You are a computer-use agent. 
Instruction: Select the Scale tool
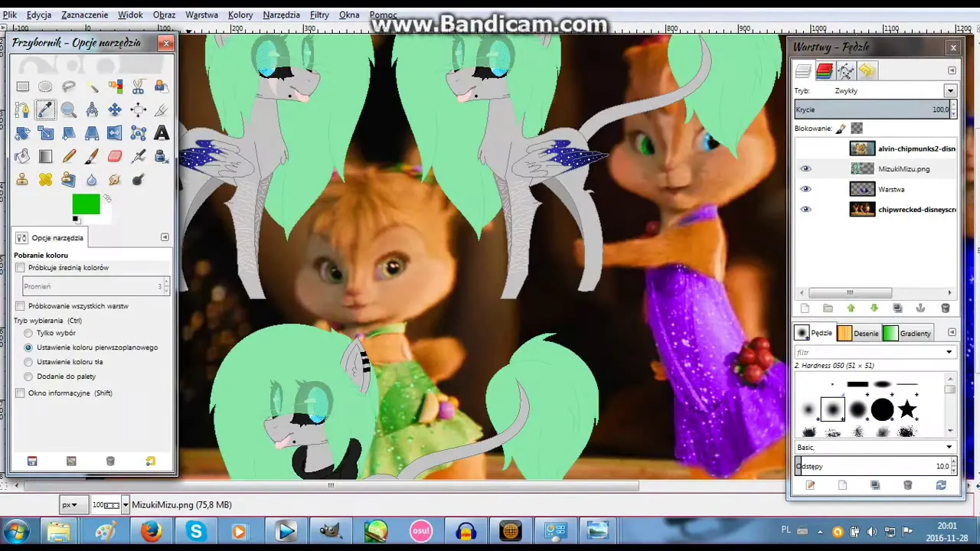point(45,133)
